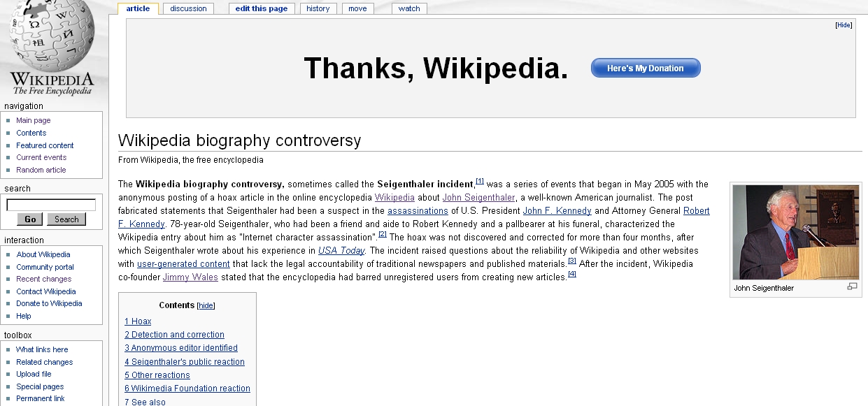Switch to the discussion tab
The height and width of the screenshot is (406, 868).
pos(188,8)
